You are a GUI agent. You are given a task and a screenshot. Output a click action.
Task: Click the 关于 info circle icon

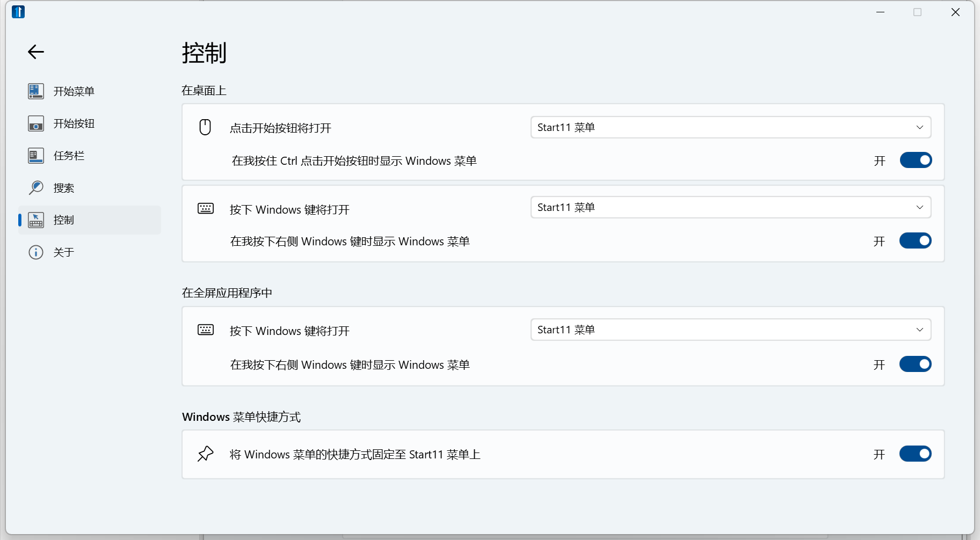tap(36, 252)
